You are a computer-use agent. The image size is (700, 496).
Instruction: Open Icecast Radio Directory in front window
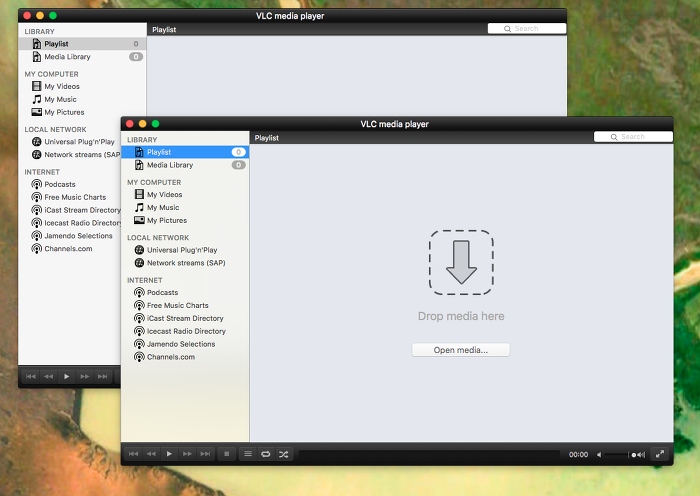185,331
